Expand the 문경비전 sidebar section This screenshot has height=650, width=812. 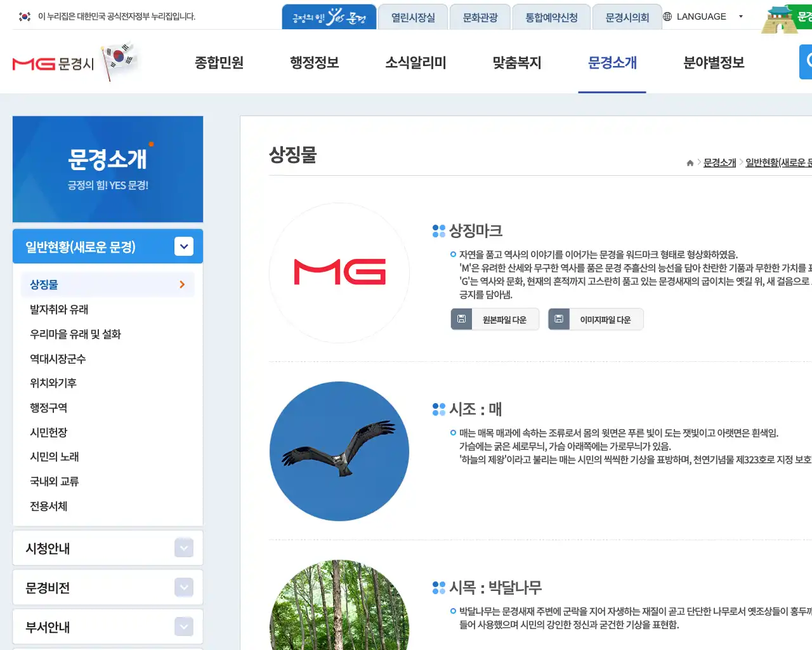184,587
